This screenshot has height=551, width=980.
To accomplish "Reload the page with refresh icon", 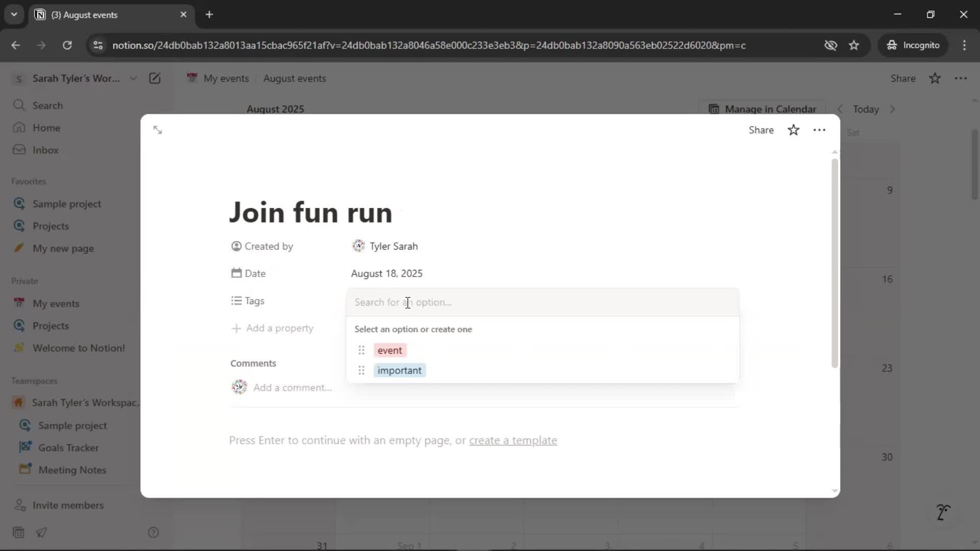I will [67, 45].
